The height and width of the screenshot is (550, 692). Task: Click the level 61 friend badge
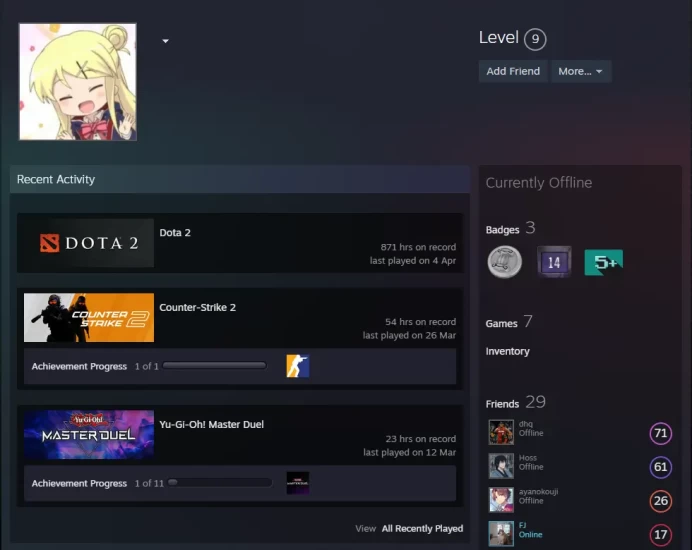coord(661,467)
